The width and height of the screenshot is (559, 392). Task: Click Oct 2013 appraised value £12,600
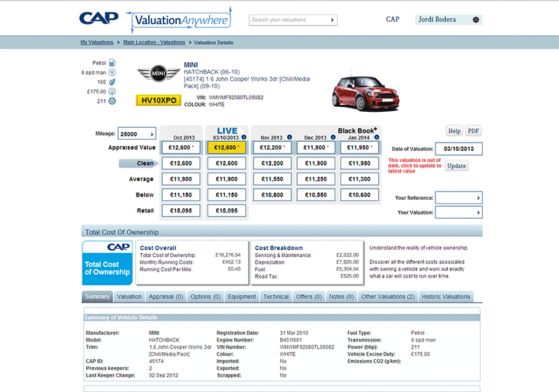click(181, 147)
